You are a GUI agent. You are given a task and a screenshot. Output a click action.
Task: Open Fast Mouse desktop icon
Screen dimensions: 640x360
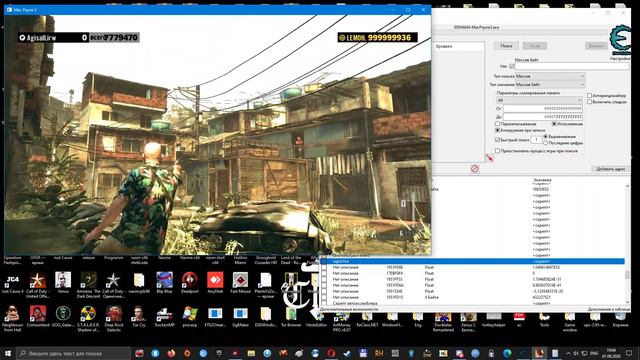240,283
